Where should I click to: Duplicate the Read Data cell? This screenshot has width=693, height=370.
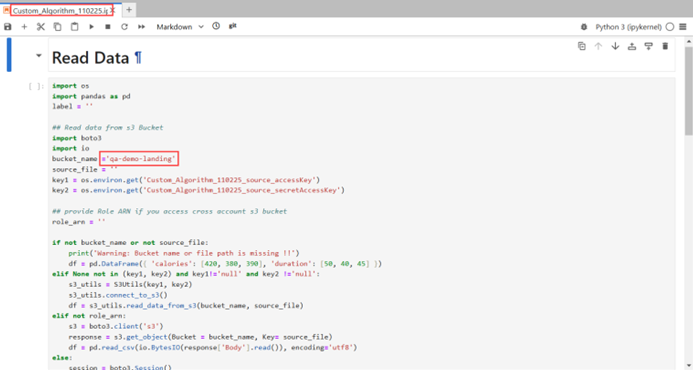click(x=582, y=46)
